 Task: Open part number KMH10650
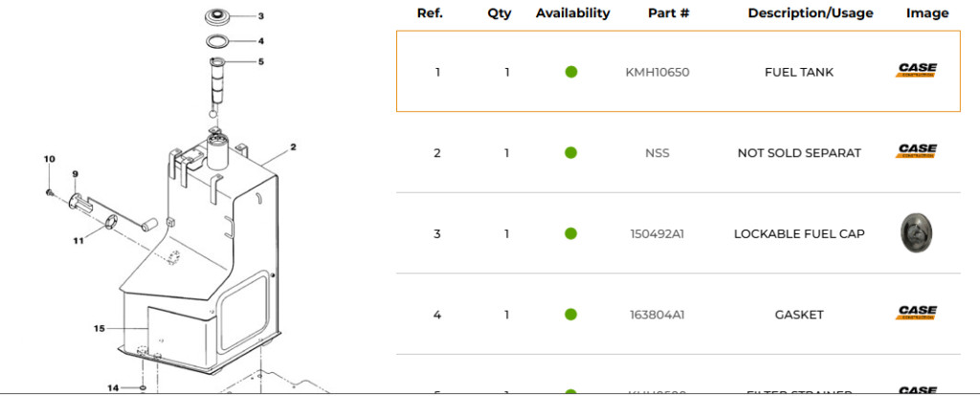pos(657,72)
